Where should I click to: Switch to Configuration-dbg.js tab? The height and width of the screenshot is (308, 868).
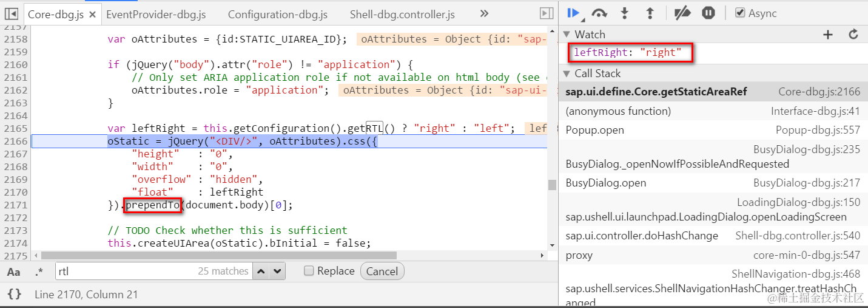[x=278, y=14]
